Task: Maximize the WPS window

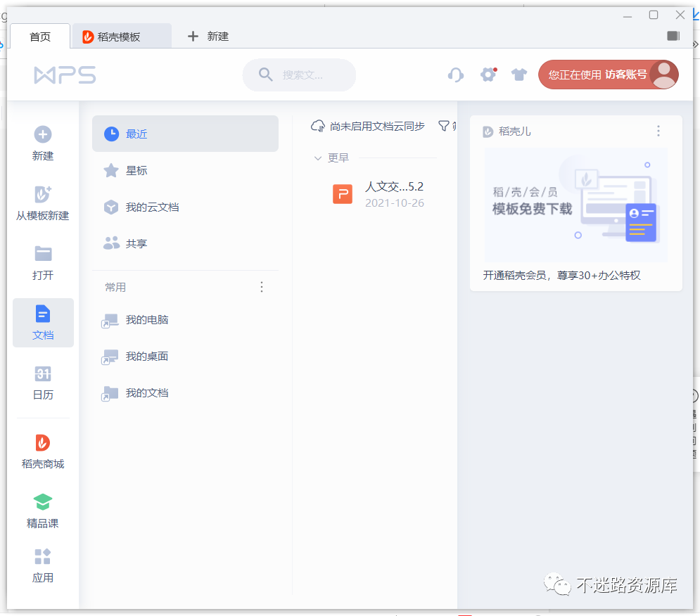Action: [653, 15]
